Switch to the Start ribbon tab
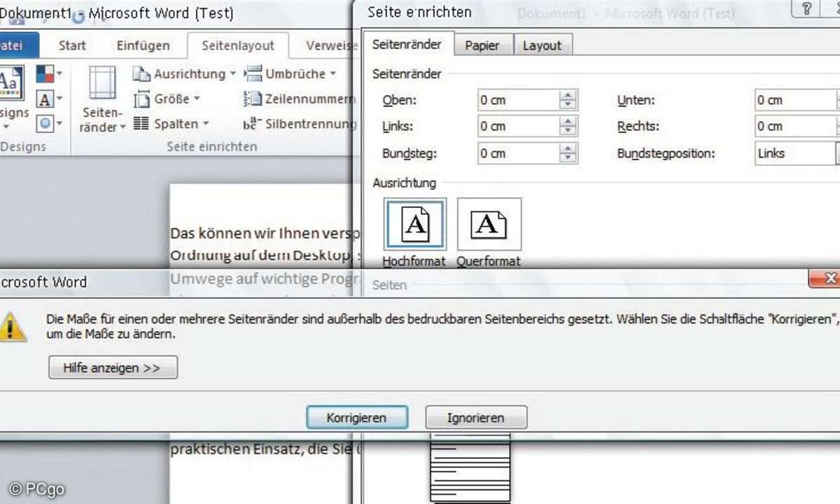 pos(72,45)
